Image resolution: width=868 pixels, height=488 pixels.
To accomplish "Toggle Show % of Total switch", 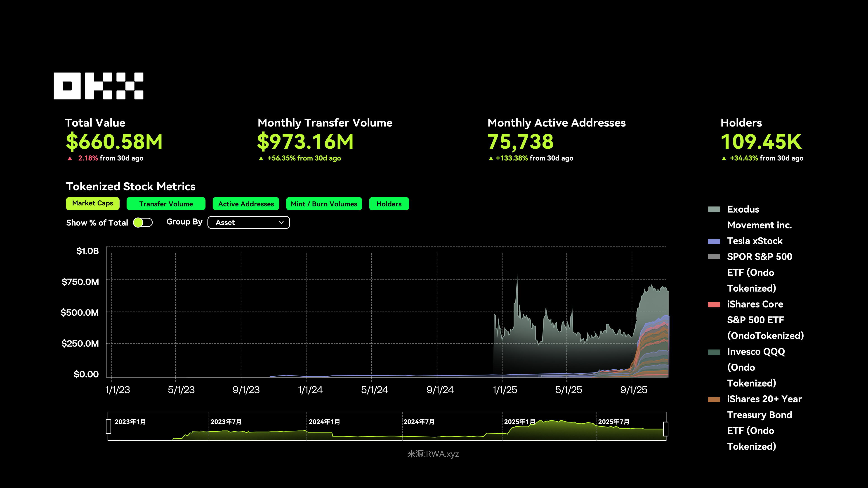I will coord(143,223).
